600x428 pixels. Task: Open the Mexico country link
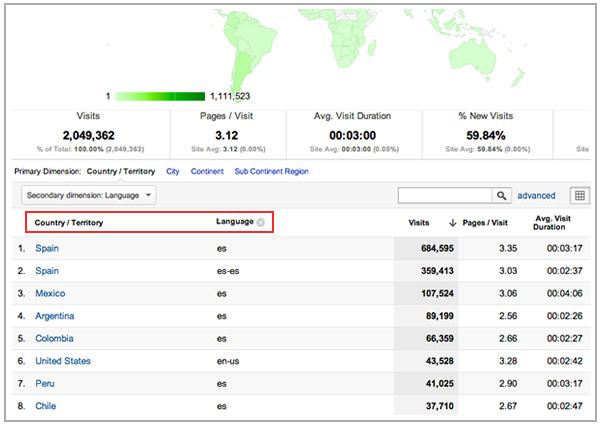(50, 293)
